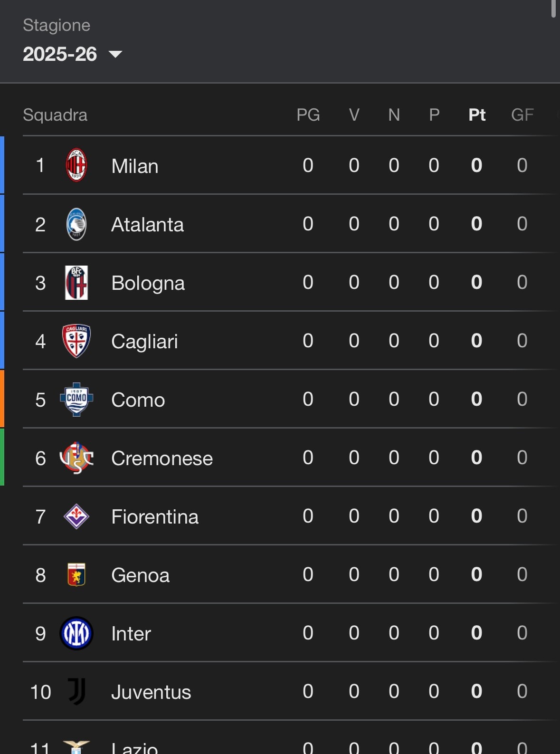Open the Fiorentina team name link
The image size is (560, 754).
click(x=155, y=517)
